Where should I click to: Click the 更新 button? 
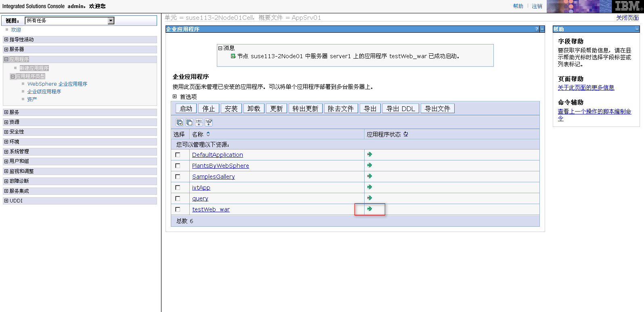(x=277, y=109)
